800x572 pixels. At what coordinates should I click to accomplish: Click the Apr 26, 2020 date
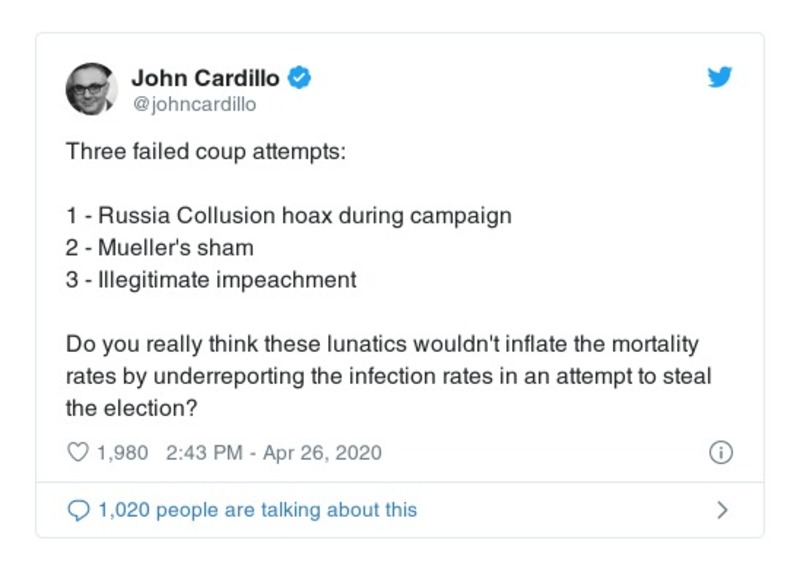[322, 453]
